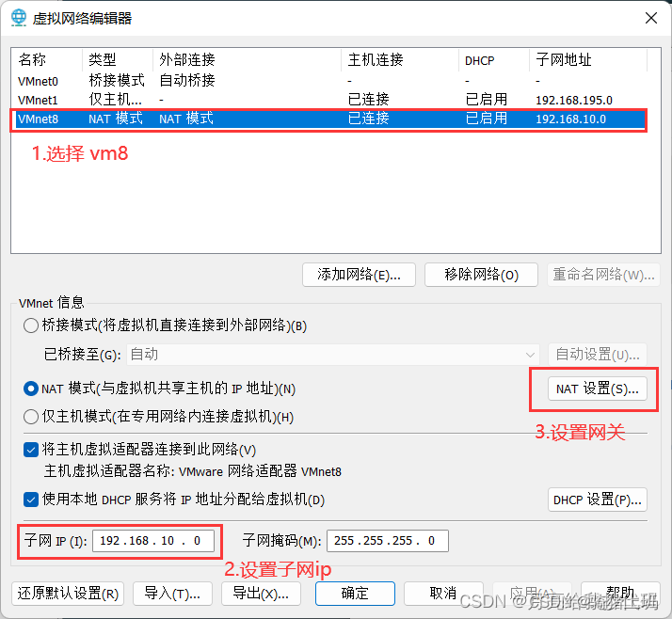Click the 帮助 button
Image resolution: width=672 pixels, height=619 pixels.
click(620, 594)
